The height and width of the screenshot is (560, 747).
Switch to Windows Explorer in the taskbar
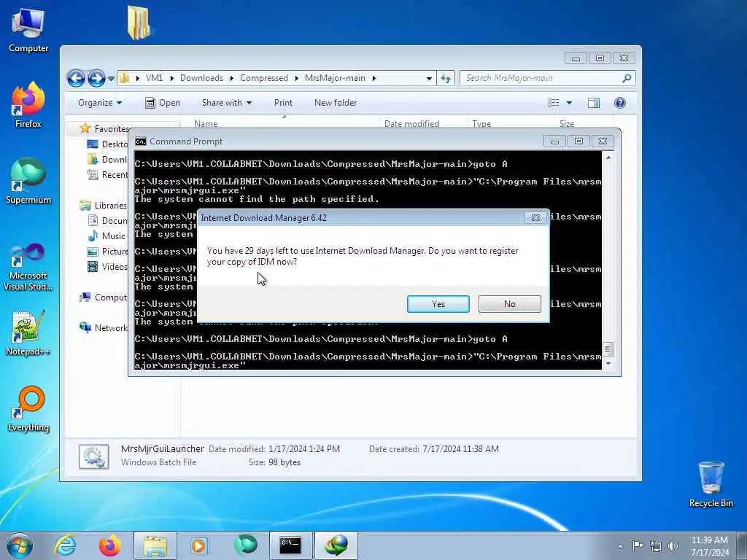click(155, 545)
